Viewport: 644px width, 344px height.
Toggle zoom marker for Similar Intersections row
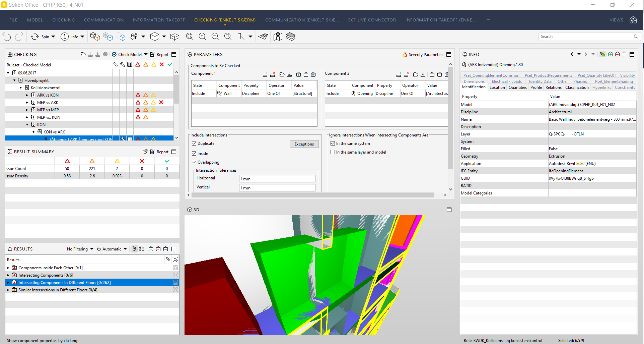point(175,290)
